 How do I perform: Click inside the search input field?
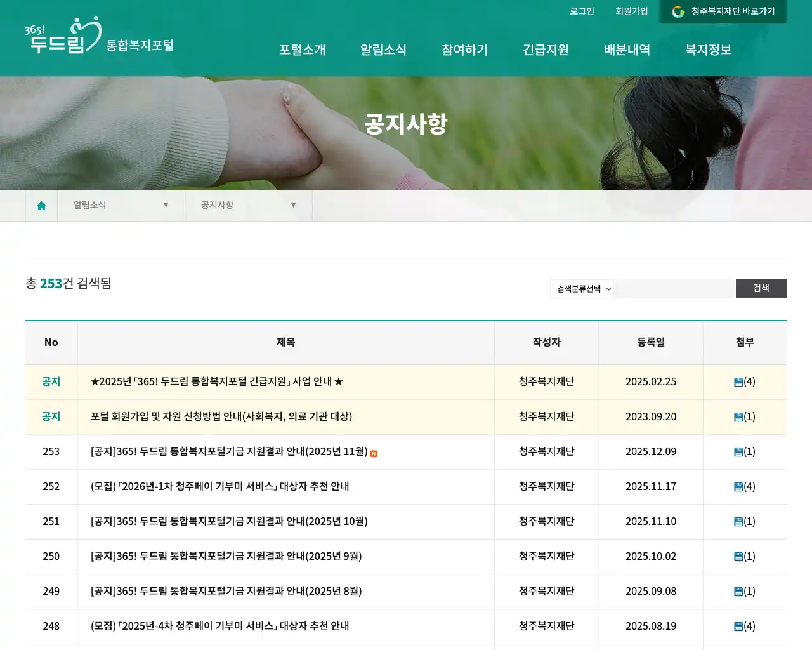click(x=674, y=289)
